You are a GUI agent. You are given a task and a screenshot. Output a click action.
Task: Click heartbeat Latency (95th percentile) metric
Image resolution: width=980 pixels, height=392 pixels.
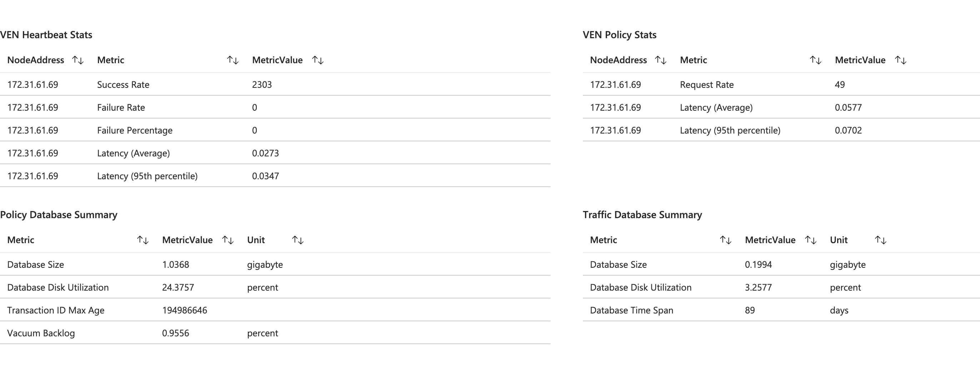[x=147, y=176]
